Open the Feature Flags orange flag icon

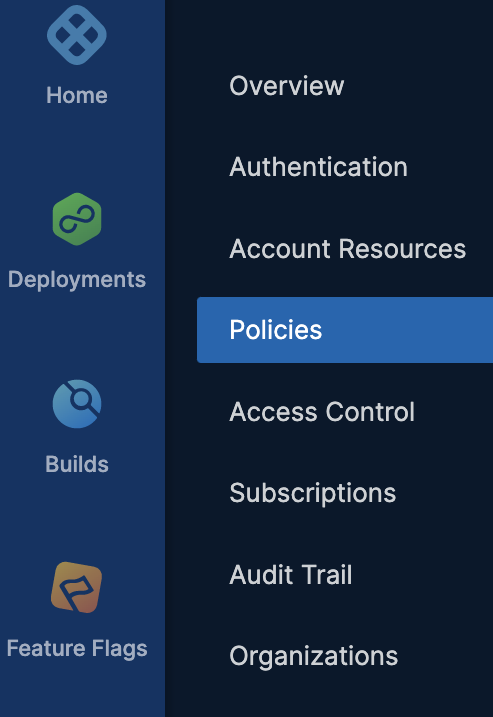76,587
